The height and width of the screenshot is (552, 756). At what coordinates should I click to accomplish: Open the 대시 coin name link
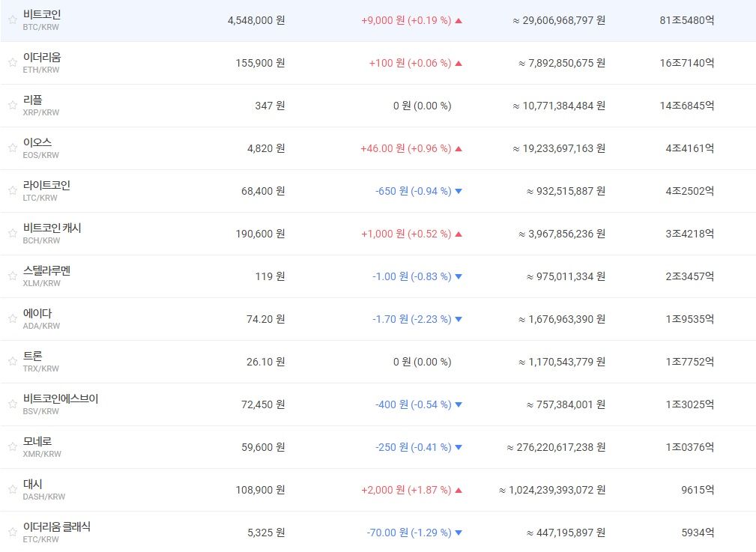click(x=33, y=484)
